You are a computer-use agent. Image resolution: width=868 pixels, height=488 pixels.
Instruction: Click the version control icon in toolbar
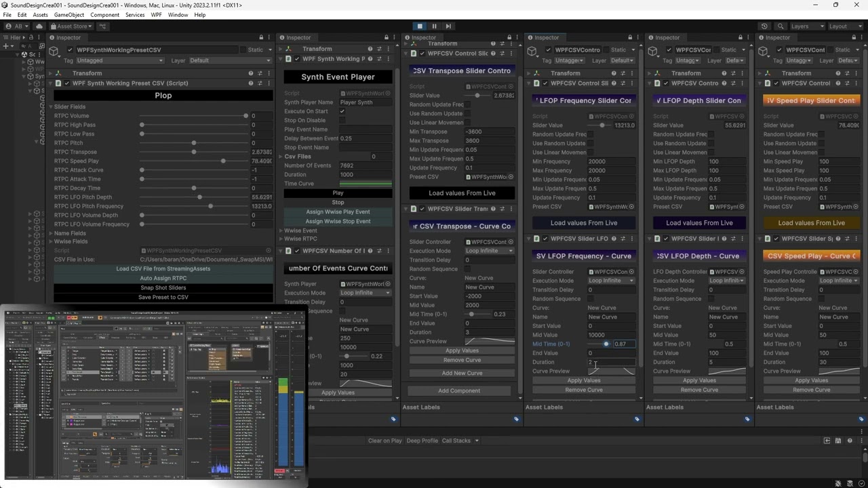tap(102, 26)
